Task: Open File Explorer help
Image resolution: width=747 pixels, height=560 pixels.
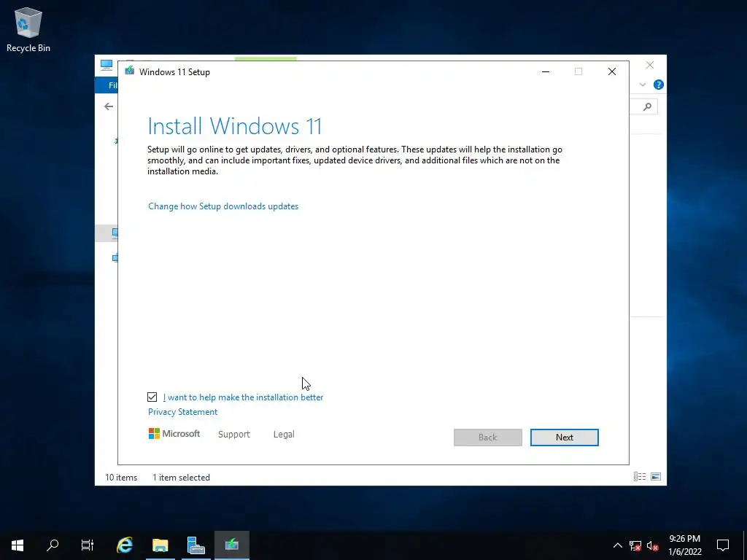Action: (x=659, y=85)
